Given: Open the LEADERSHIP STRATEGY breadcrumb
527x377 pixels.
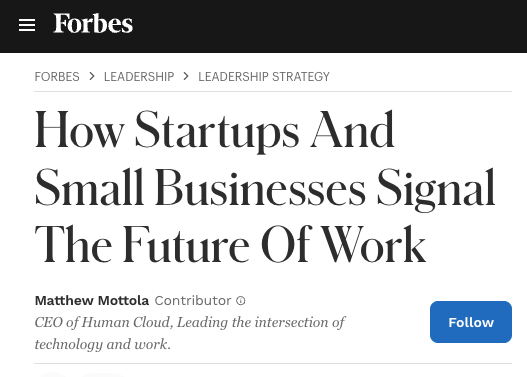Looking at the screenshot, I should click(264, 77).
